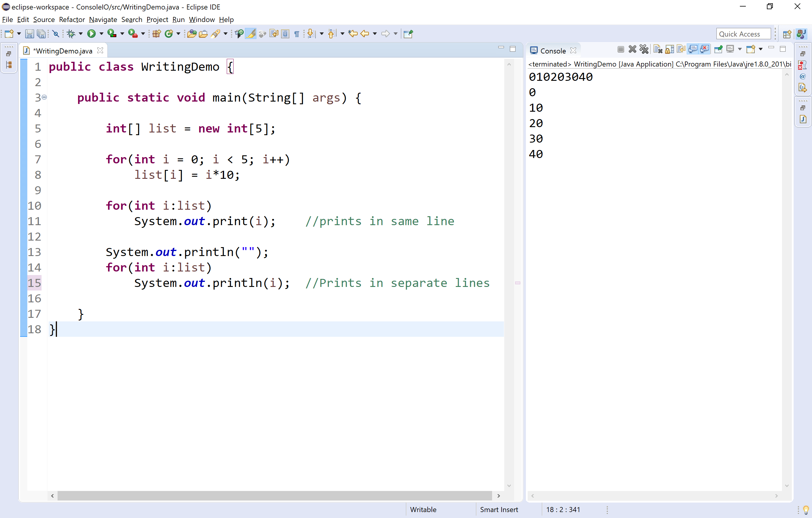Click the editor horizontal scrollbar

point(275,496)
